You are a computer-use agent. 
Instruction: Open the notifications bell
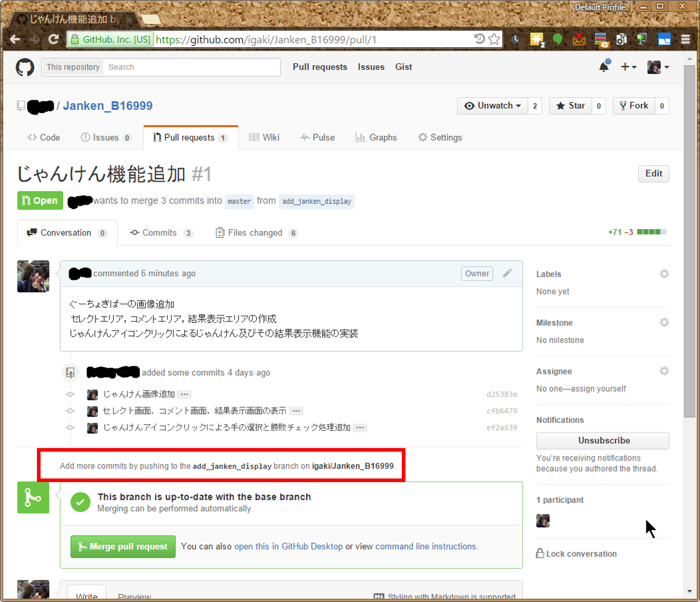pyautogui.click(x=604, y=67)
